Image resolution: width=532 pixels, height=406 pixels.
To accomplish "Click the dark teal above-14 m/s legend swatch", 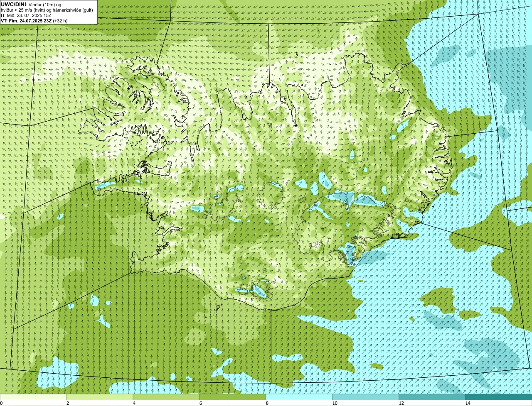I will 499,397.
